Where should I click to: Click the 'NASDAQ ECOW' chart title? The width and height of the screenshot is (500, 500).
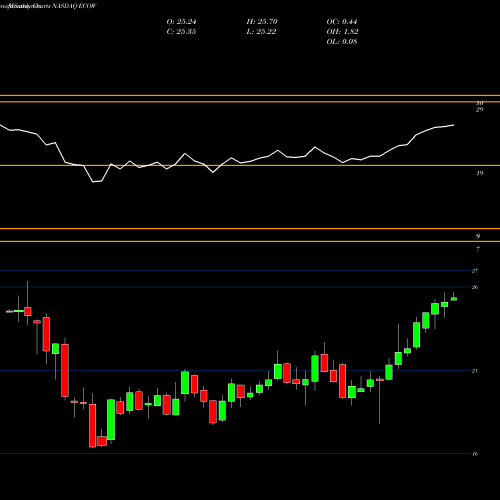tap(73, 6)
